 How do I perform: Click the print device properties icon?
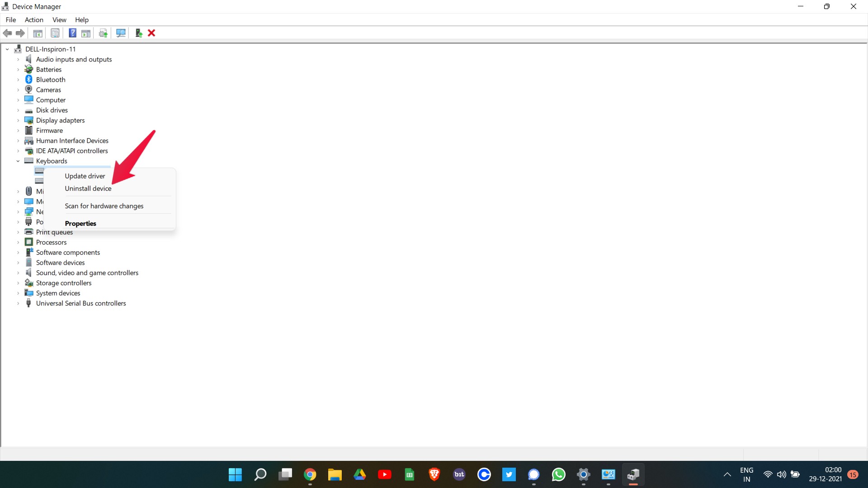[x=54, y=33]
